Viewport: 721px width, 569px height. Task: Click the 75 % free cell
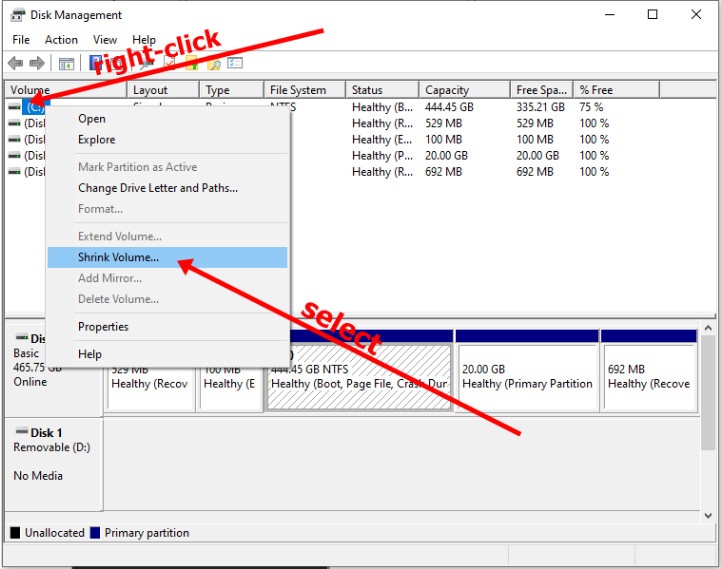point(591,107)
